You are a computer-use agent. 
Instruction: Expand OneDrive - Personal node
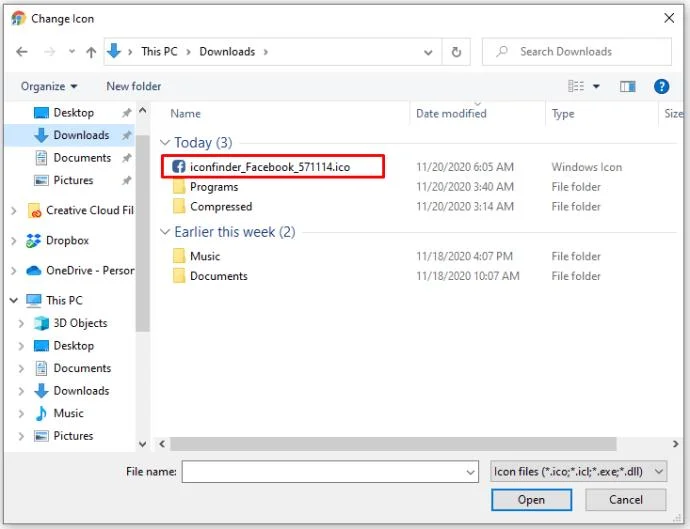pos(14,270)
